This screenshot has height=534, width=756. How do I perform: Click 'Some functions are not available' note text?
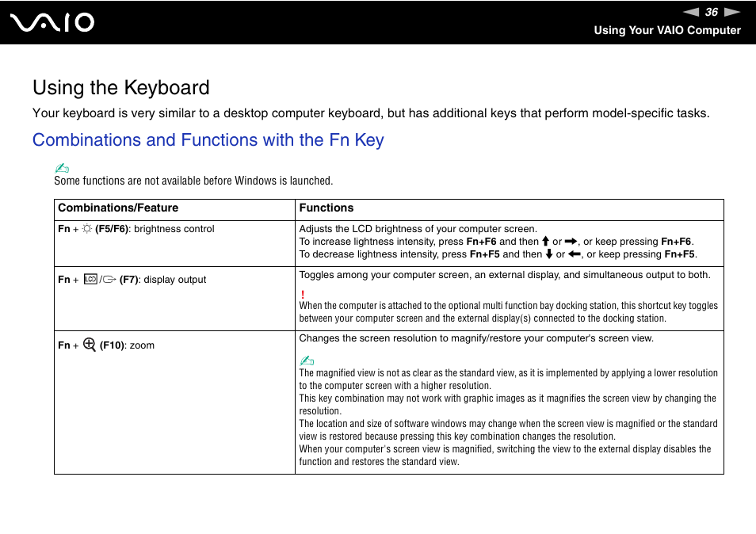point(193,181)
